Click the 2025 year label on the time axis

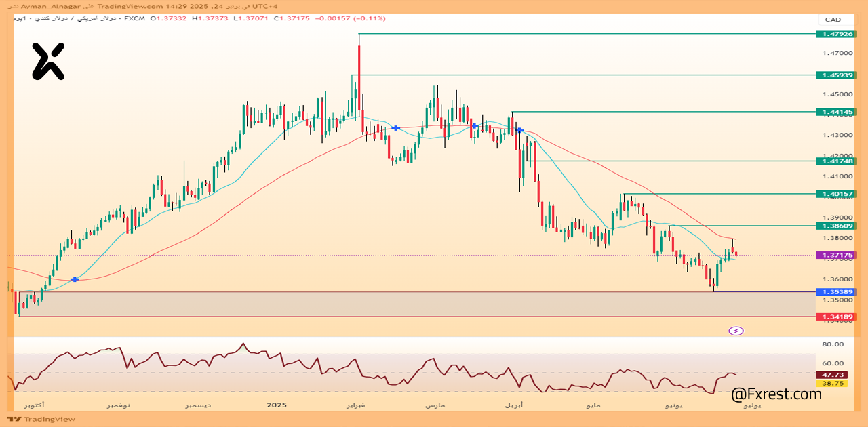point(277,405)
